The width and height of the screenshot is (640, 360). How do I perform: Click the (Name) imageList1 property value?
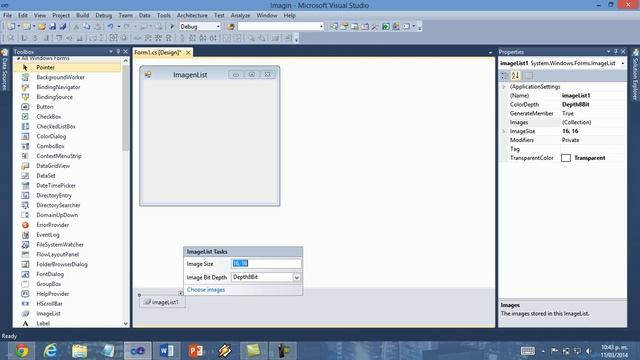coord(593,96)
